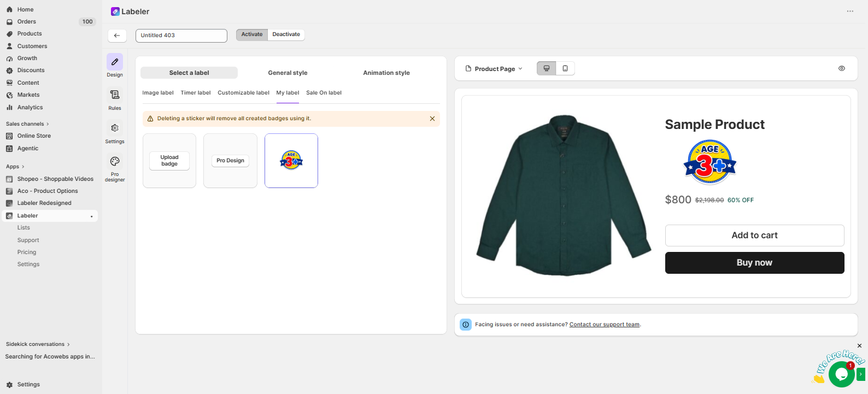The width and height of the screenshot is (868, 394).
Task: Open the three-dot more menu
Action: (x=850, y=11)
